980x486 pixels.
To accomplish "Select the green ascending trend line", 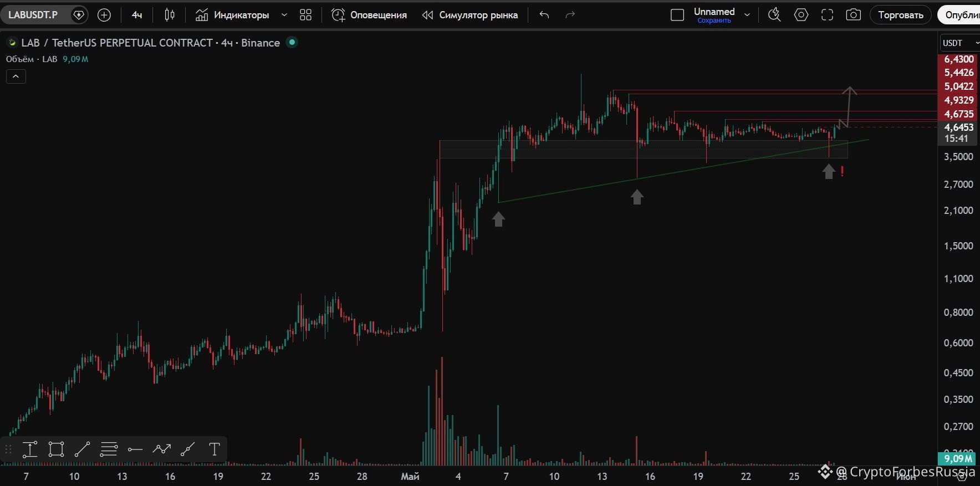I will click(x=683, y=171).
